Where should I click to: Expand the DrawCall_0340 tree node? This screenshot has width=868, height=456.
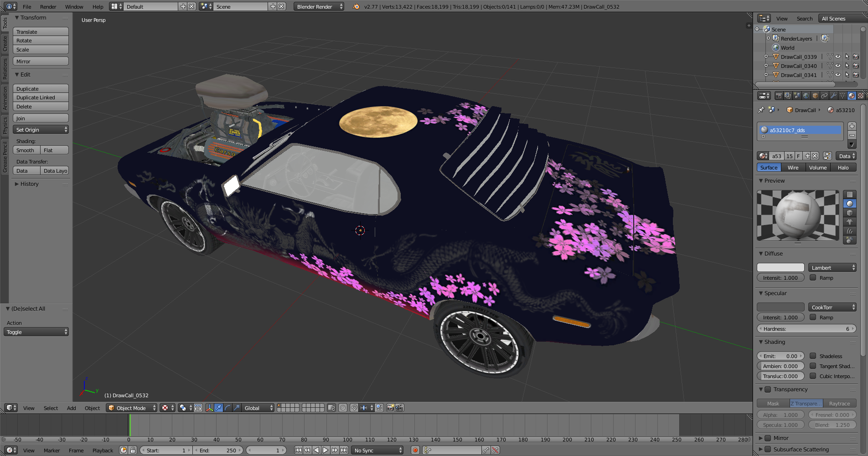coord(766,66)
